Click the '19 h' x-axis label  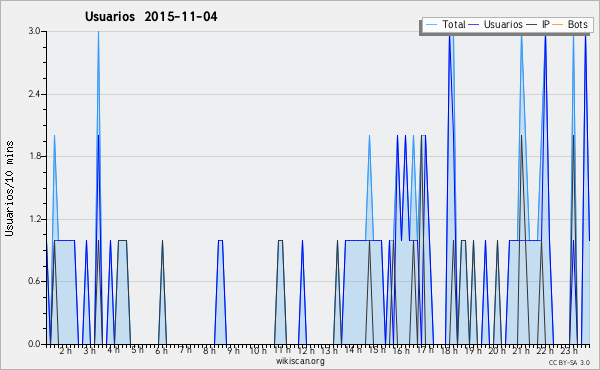point(473,351)
